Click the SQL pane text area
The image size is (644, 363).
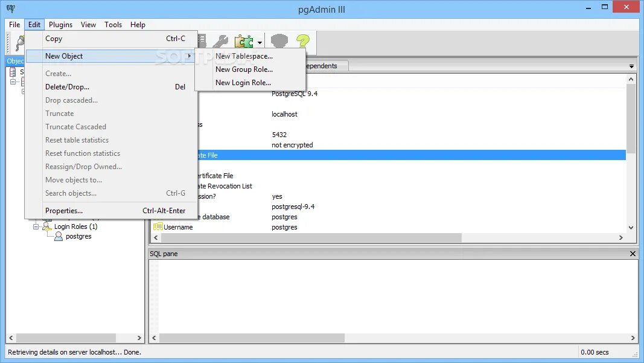[x=398, y=296]
